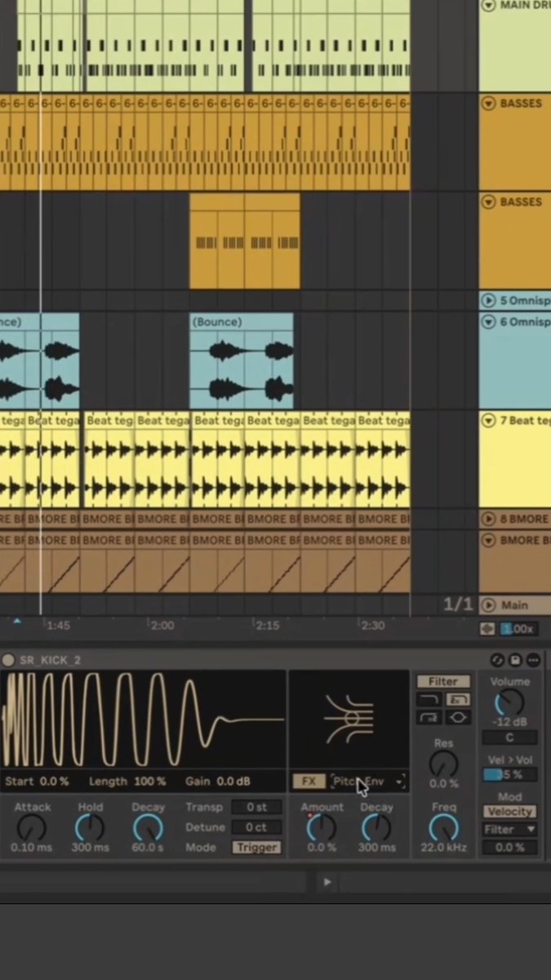Open the SR_KICK_2 device options menu (three dots)
This screenshot has height=980, width=551.
coord(534,660)
